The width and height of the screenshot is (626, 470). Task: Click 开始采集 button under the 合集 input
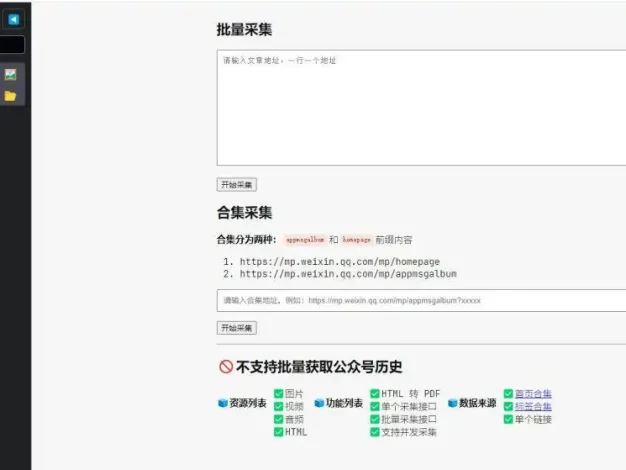(237, 328)
